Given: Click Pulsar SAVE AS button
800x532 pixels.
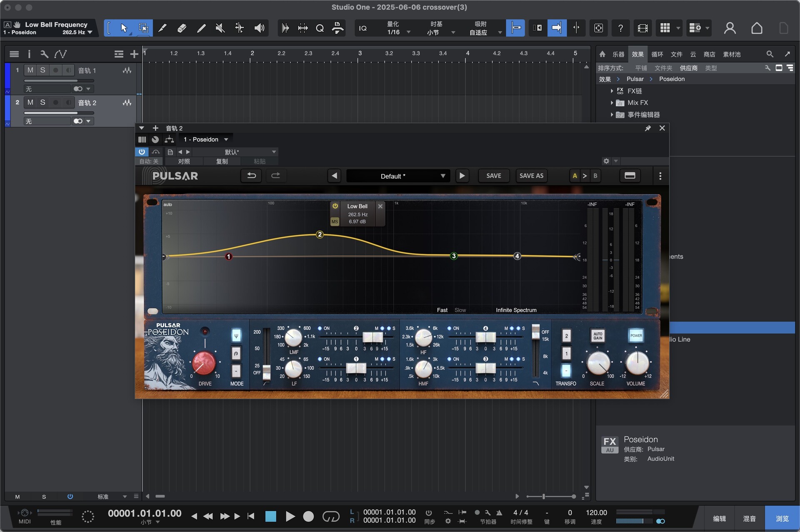Looking at the screenshot, I should point(531,176).
